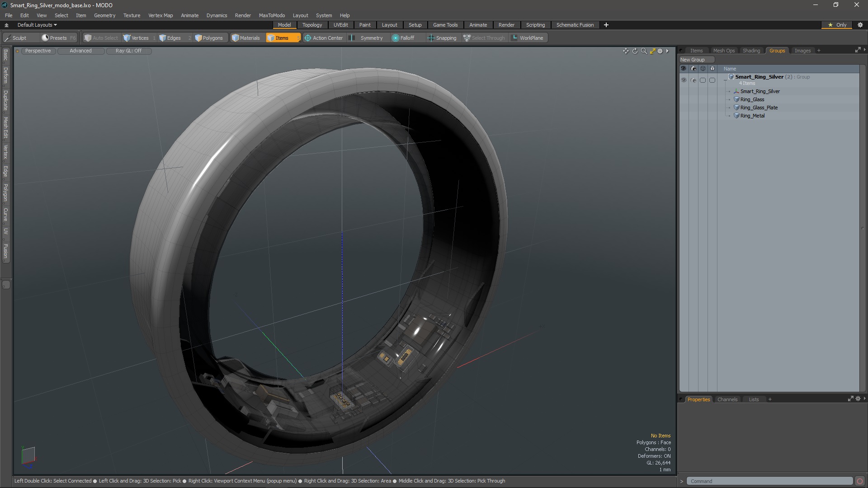The image size is (868, 488).
Task: Add a new tab beside Lists
Action: pos(769,399)
